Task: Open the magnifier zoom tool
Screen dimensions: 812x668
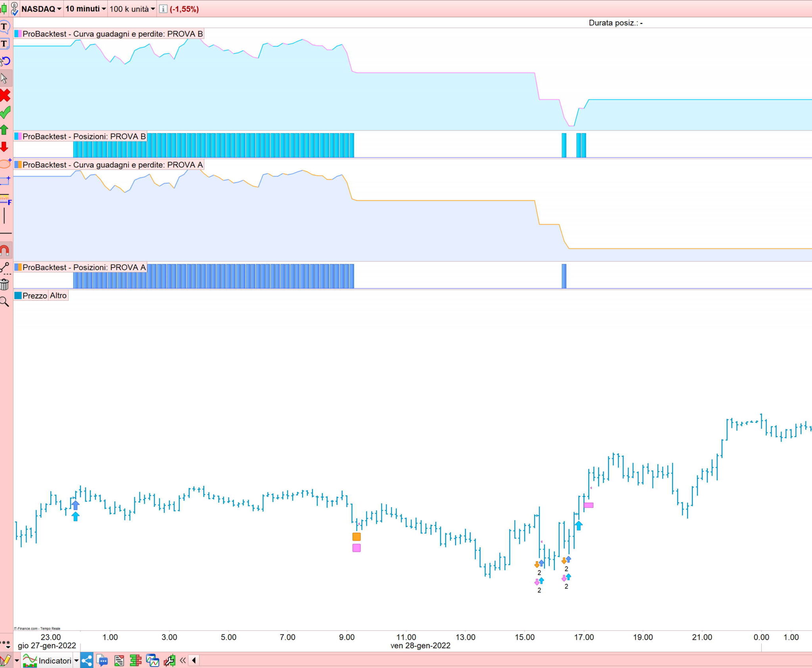Action: [x=4, y=302]
